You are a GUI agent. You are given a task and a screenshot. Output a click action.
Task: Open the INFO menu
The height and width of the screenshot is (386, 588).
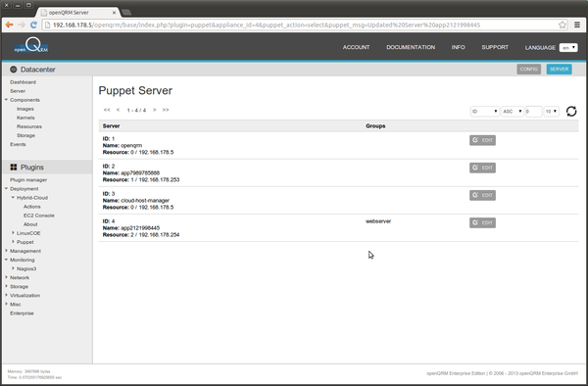point(458,47)
